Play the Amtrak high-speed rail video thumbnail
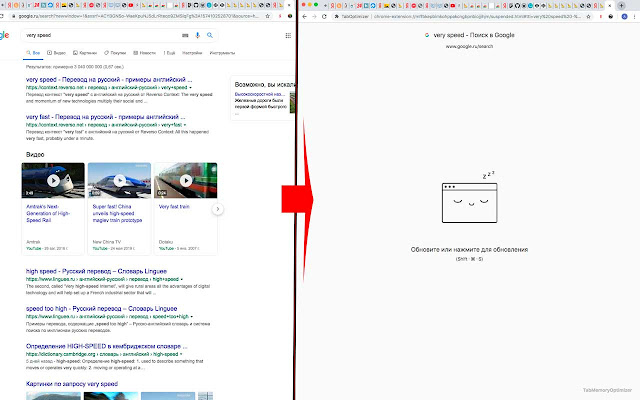The height and width of the screenshot is (400, 640). pyautogui.click(x=53, y=180)
